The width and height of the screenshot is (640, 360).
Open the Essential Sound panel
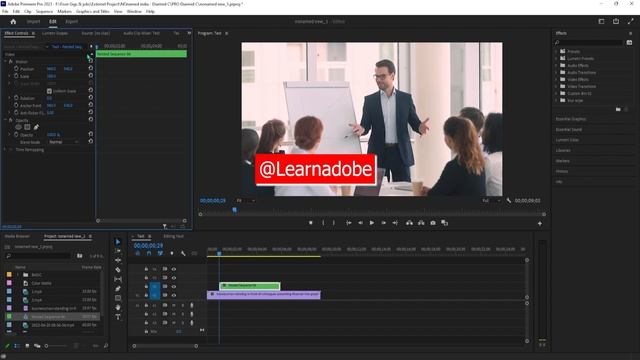569,129
